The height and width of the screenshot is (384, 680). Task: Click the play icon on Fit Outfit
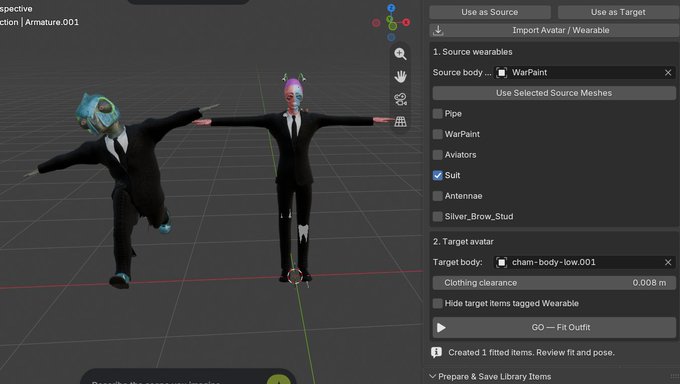click(x=441, y=328)
